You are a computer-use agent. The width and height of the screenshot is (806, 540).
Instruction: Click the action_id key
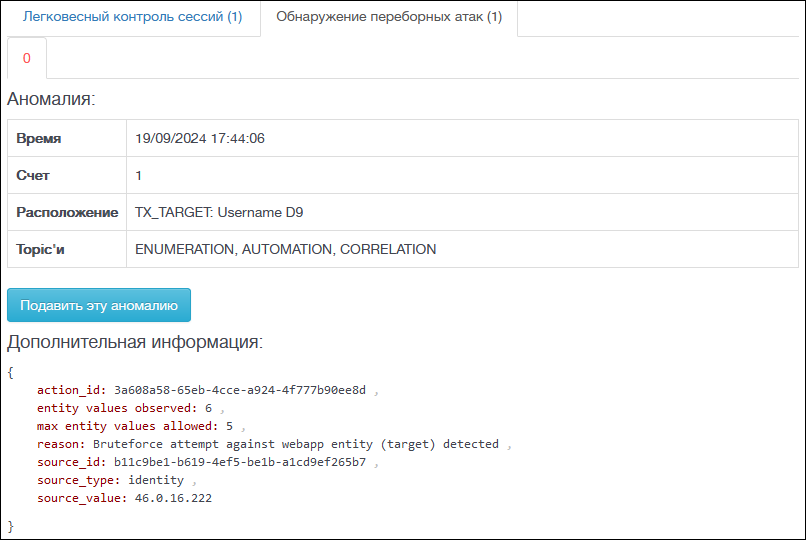pyautogui.click(x=71, y=390)
